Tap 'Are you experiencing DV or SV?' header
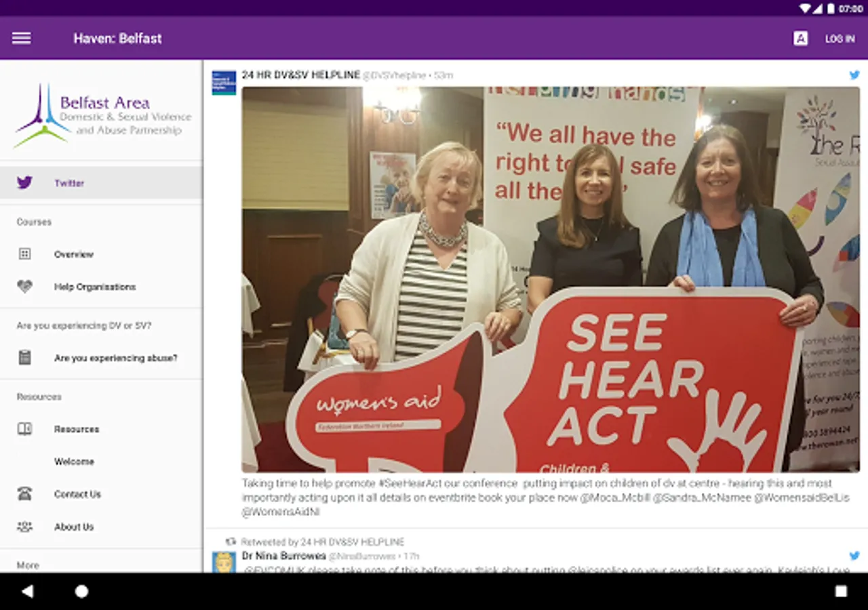The width and height of the screenshot is (868, 610). 84,325
